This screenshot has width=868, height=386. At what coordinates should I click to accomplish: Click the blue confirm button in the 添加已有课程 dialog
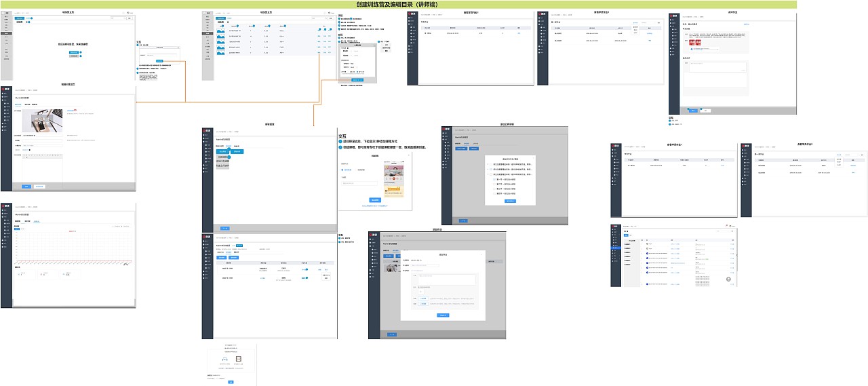click(x=510, y=201)
